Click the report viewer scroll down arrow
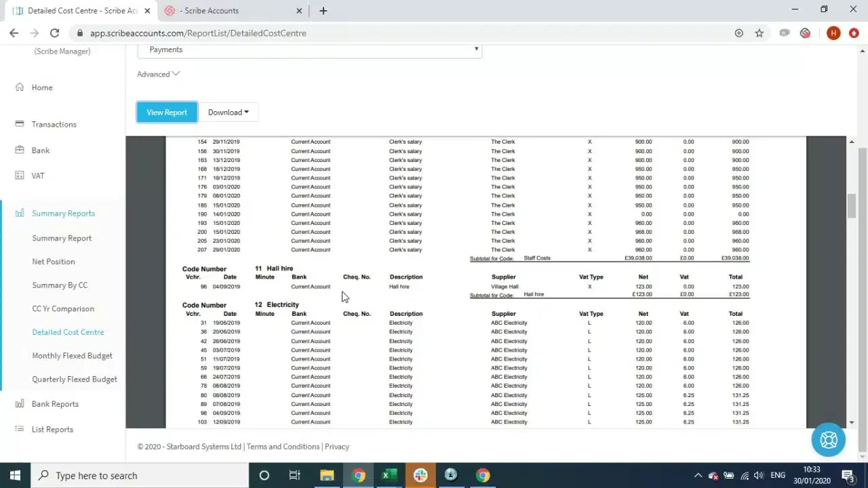The image size is (868, 488). click(x=852, y=423)
